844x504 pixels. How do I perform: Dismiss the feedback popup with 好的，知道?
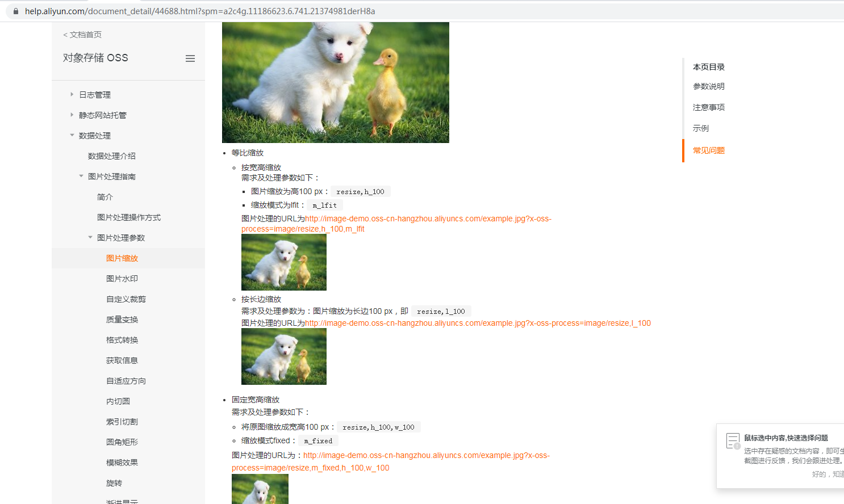point(828,474)
